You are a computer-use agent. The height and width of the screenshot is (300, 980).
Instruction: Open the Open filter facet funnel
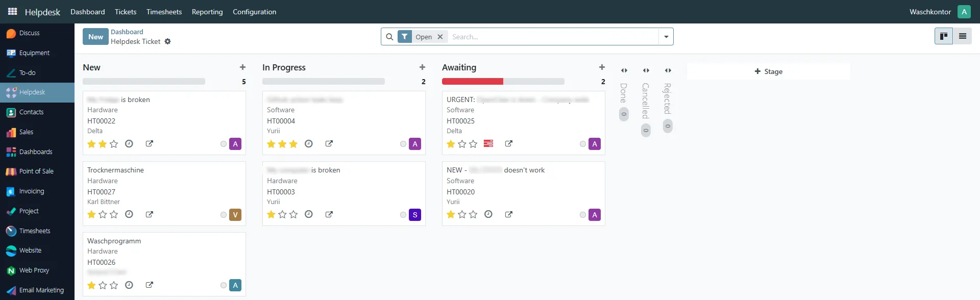point(405,37)
